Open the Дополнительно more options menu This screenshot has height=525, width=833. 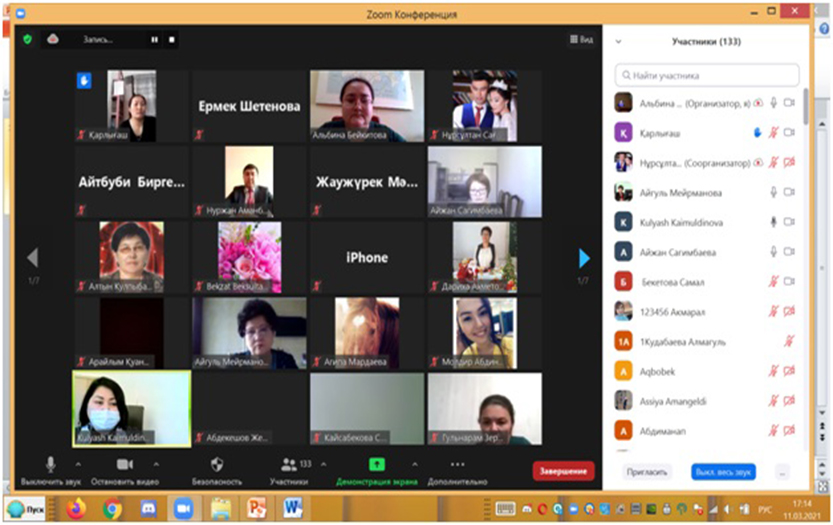(458, 470)
